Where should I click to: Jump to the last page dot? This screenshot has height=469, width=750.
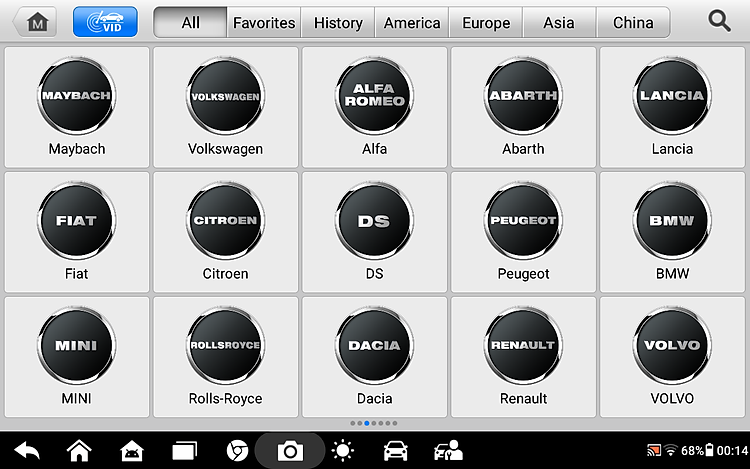click(395, 423)
